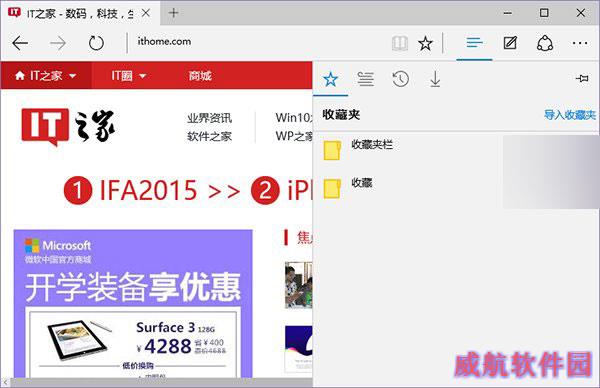This screenshot has height=388, width=600.
Task: Click the Refresh page icon
Action: pyautogui.click(x=96, y=43)
